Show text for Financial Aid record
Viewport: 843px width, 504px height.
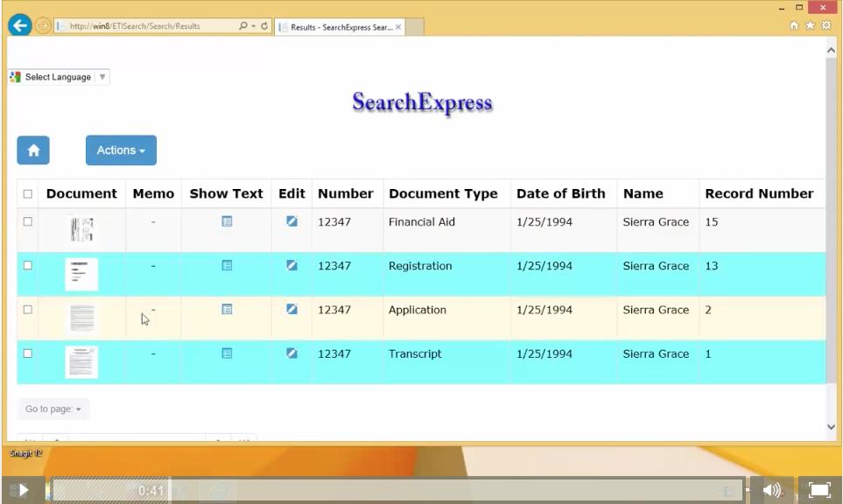coord(227,221)
